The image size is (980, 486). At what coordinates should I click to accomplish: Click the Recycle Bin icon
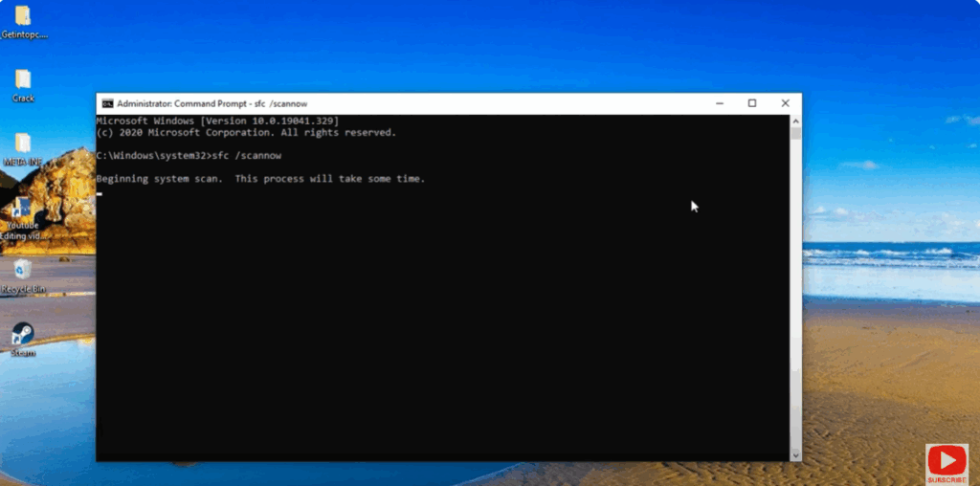(x=23, y=271)
